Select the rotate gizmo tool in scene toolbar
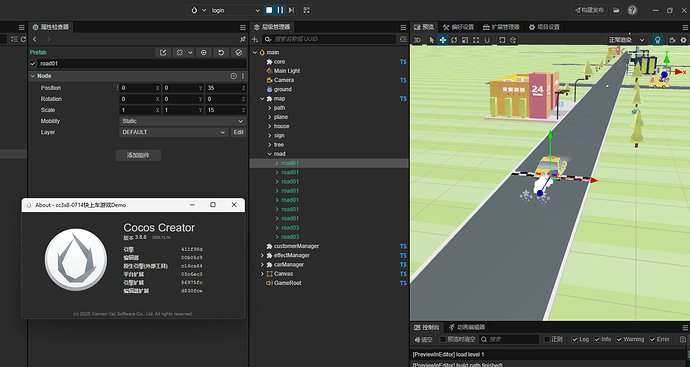 click(454, 40)
